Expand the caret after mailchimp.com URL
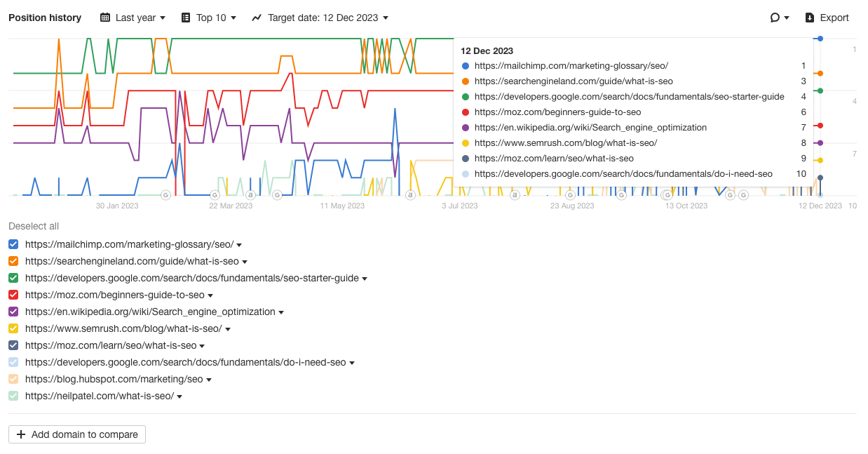 (239, 245)
